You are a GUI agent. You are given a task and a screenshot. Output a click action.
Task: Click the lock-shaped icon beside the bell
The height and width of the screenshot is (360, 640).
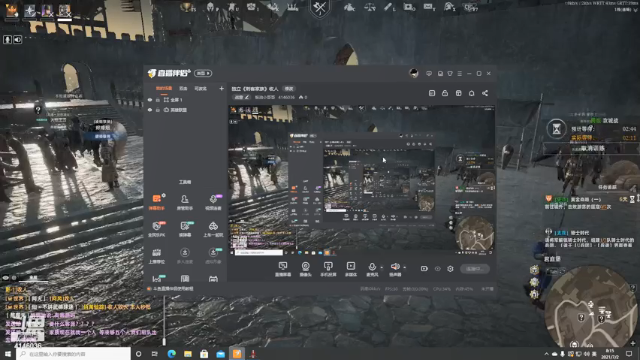[445, 93]
